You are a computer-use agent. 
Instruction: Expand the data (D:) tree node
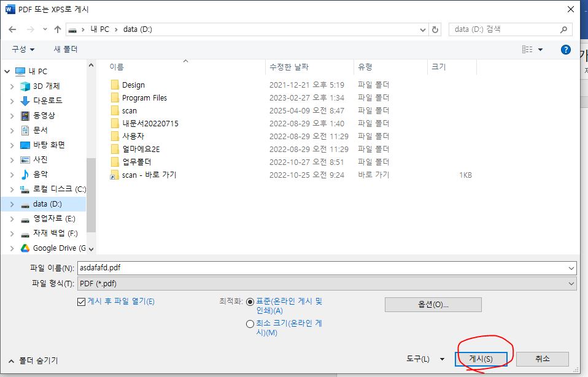12,204
